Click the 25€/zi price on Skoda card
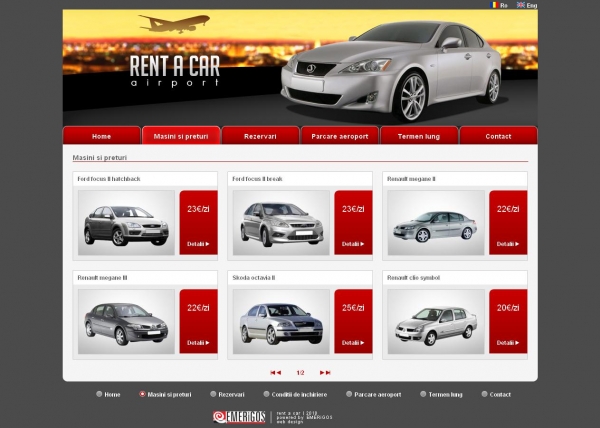 pyautogui.click(x=353, y=308)
